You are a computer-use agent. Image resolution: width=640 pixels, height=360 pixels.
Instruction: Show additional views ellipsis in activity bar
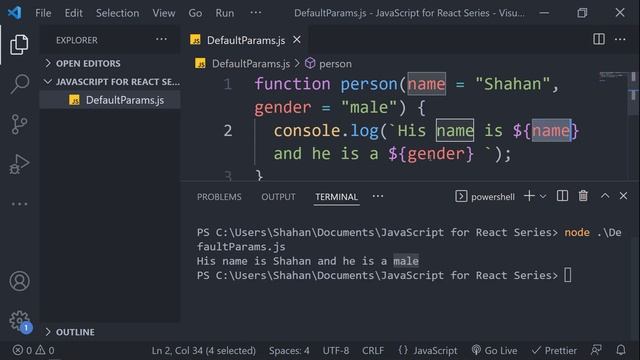[x=19, y=204]
